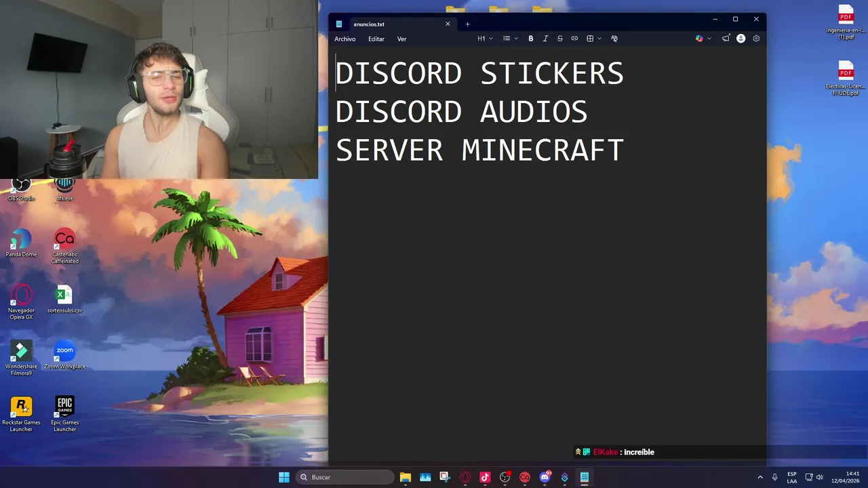This screenshot has height=488, width=868.
Task: Click the DISCORD AUDIOS line
Action: (x=461, y=111)
